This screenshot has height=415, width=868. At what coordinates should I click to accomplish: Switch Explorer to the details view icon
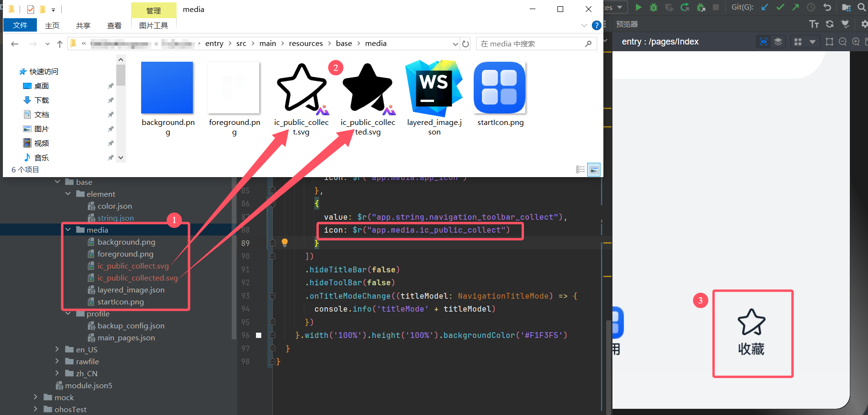coord(580,169)
